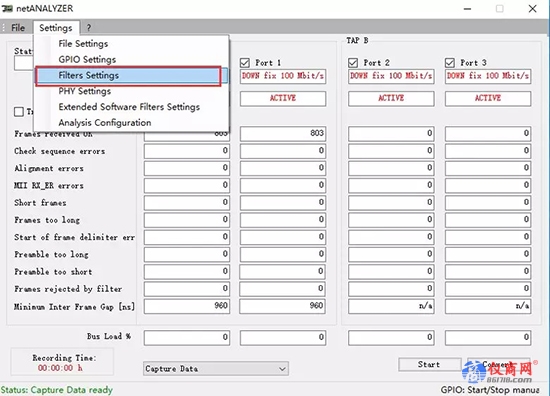The height and width of the screenshot is (396, 550).
Task: Click Port 1 Bus Load field
Action: (283, 337)
